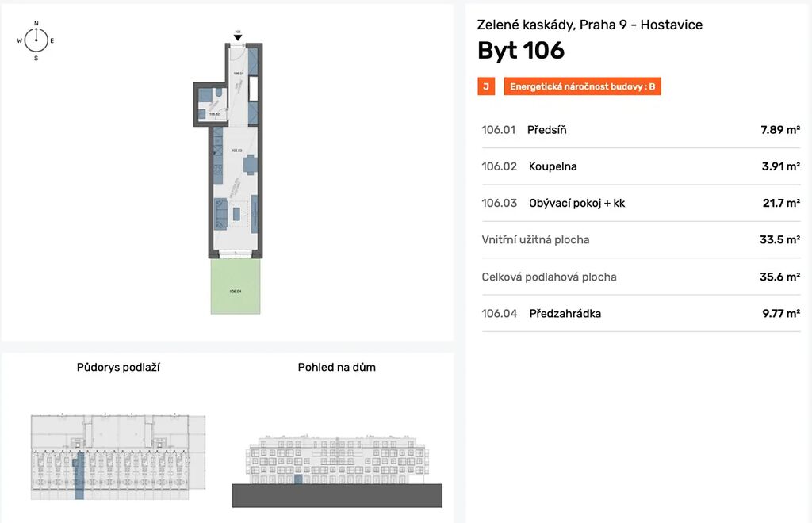Click the Vnitřní užitná plocha row
The width and height of the screenshot is (812, 523).
coord(641,240)
